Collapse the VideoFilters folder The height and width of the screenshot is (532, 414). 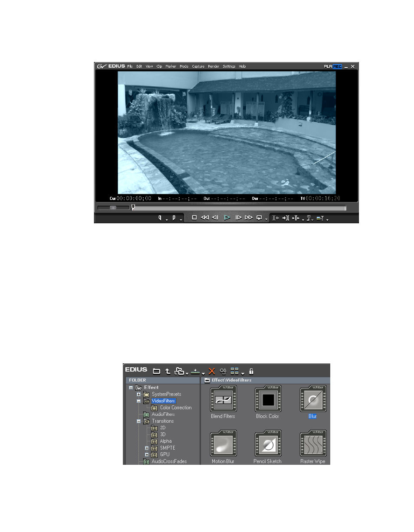138,401
